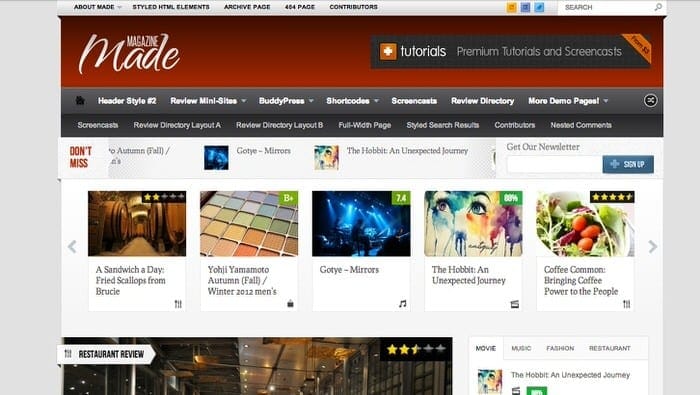Click movie icon on The Hobbit card

point(515,304)
